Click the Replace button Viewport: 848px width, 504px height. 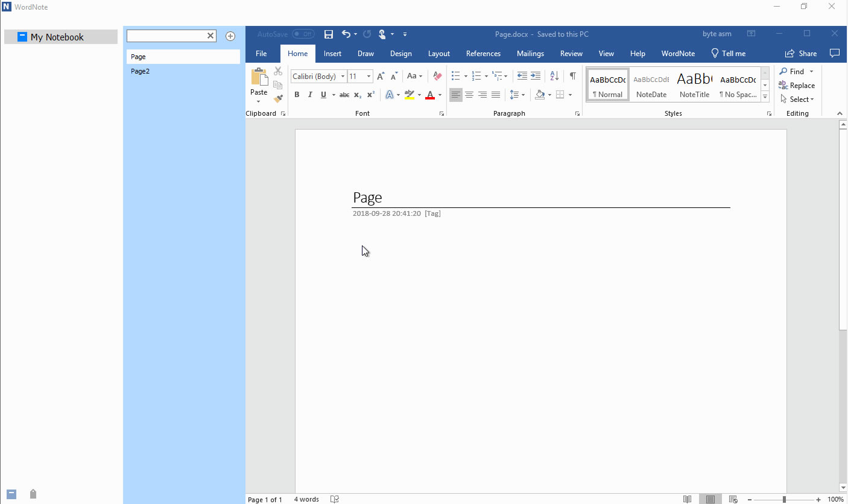point(797,86)
